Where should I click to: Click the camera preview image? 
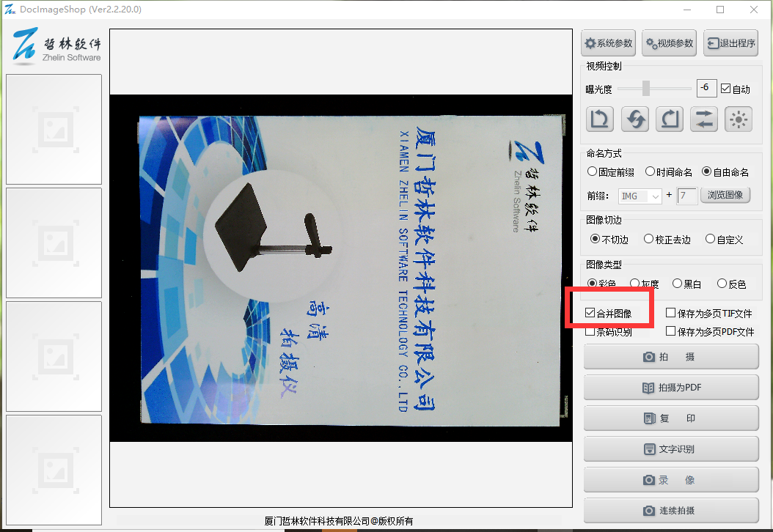pos(340,268)
